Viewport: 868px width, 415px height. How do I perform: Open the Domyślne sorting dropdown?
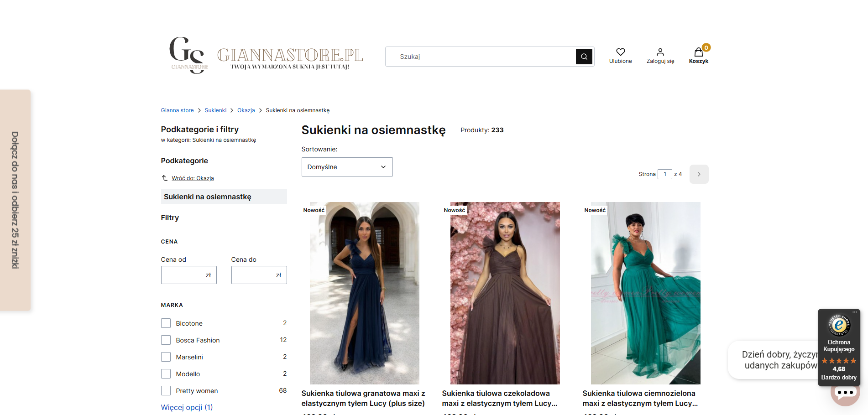click(347, 167)
